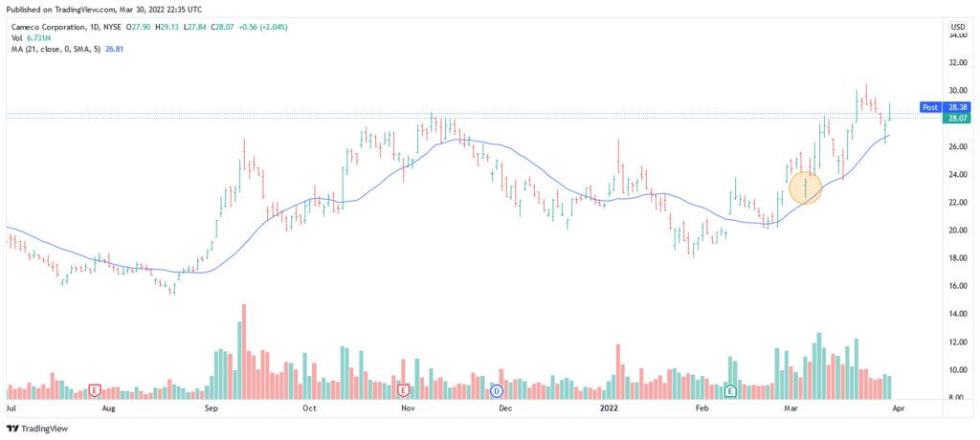Click the 2022 label on time axis
The width and height of the screenshot is (980, 440).
pos(609,408)
